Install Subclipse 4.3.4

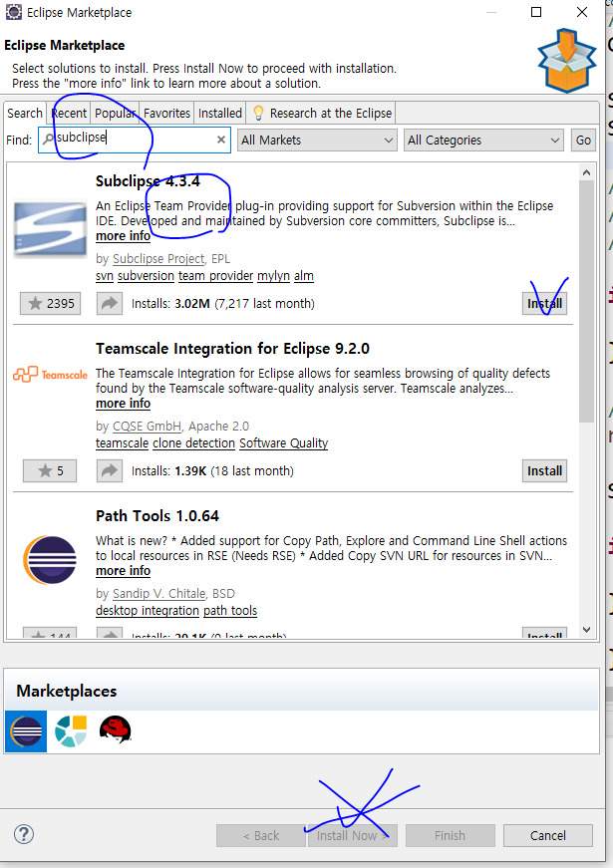point(544,303)
